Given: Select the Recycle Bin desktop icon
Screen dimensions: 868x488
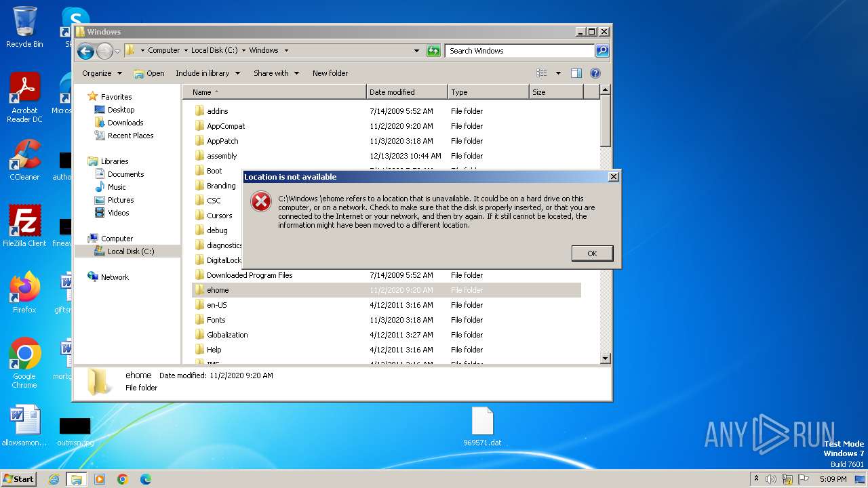Looking at the screenshot, I should [24, 27].
